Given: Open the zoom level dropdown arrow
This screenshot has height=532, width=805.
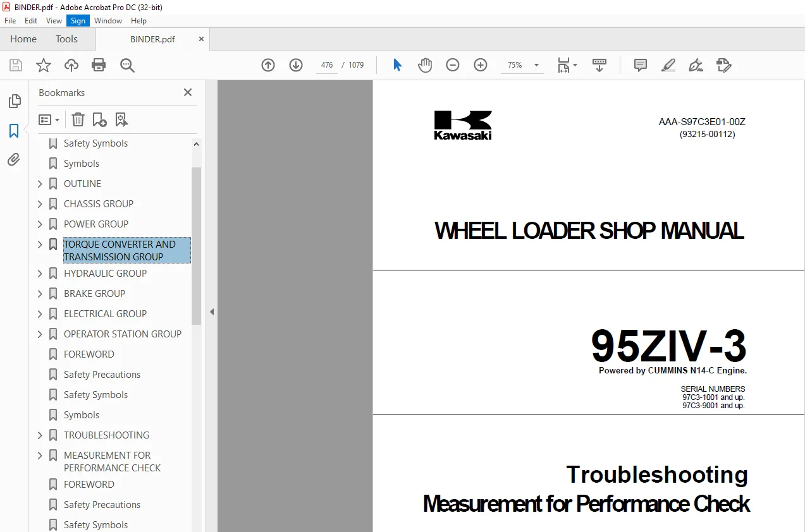Looking at the screenshot, I should tap(537, 65).
